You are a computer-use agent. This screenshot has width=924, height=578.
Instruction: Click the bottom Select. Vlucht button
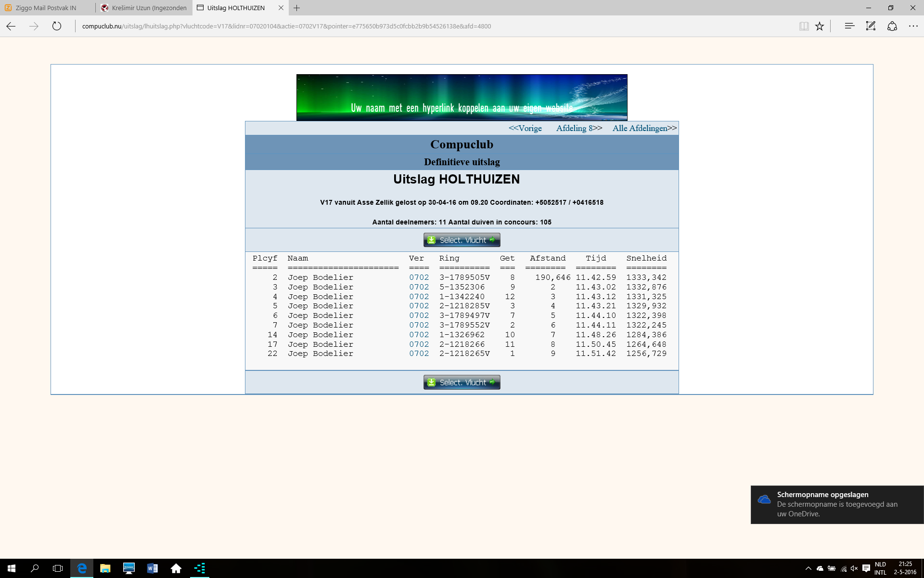click(x=462, y=382)
